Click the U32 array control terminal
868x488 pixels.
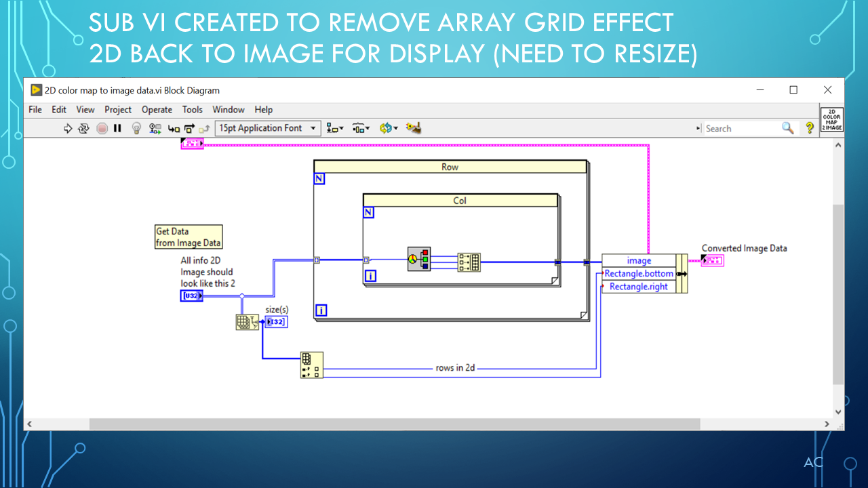[x=191, y=296]
